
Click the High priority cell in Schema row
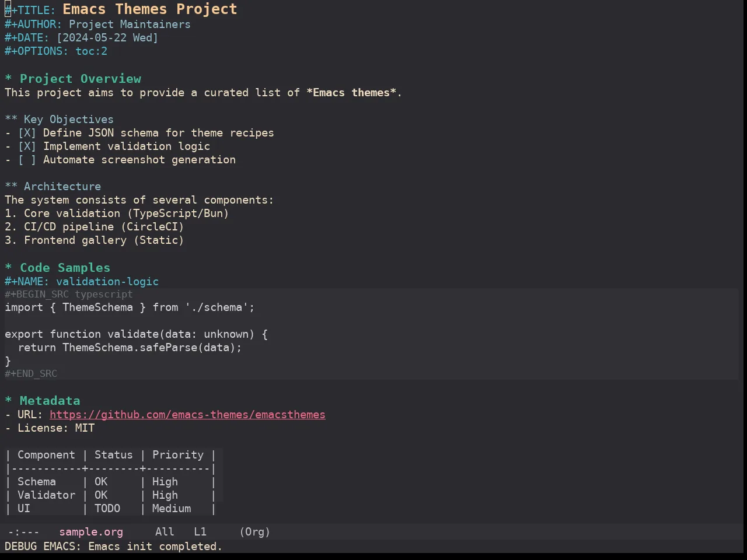coord(165,482)
